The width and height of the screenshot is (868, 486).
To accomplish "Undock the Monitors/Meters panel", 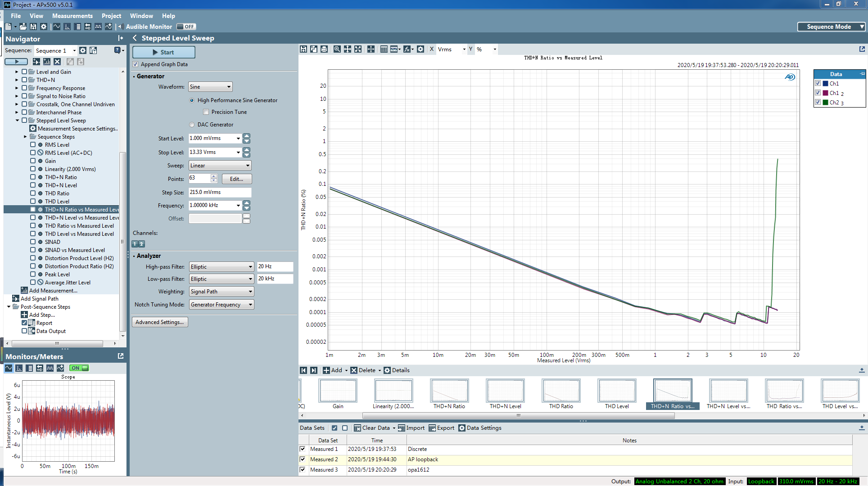I will pyautogui.click(x=121, y=356).
